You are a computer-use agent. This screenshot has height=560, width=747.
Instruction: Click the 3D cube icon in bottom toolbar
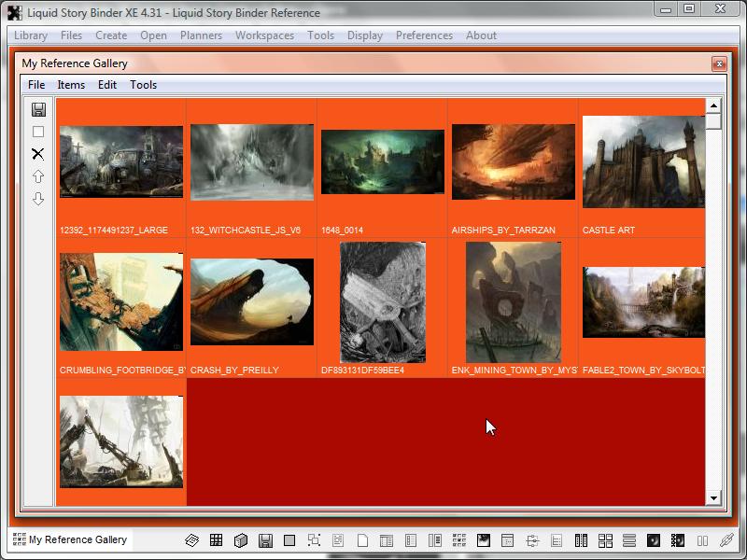240,540
